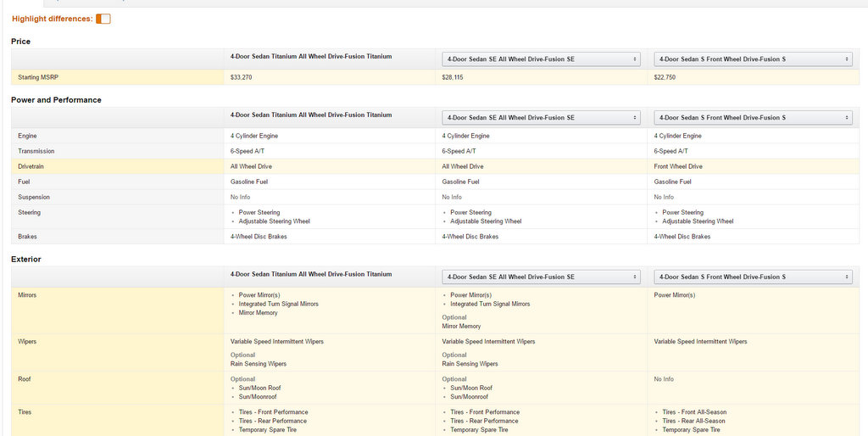Click the "Power and Performance" section heading
868x436 pixels.
click(x=56, y=100)
